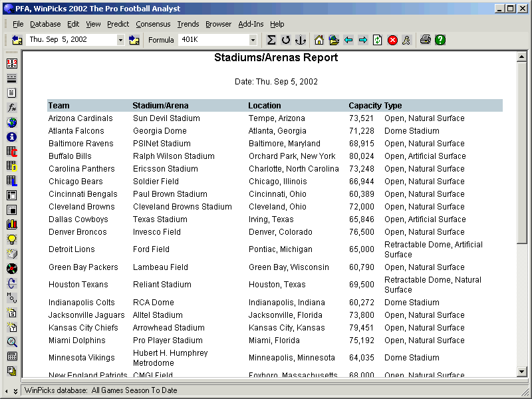The height and width of the screenshot is (399, 532).
Task: Open the Consensus menu
Action: (x=153, y=24)
